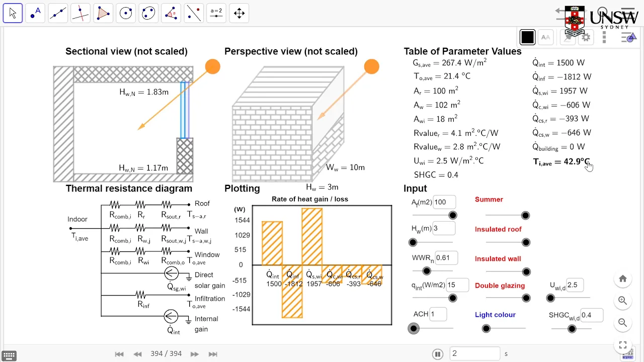
Task: Select the Move arrow tool
Action: 13,14
